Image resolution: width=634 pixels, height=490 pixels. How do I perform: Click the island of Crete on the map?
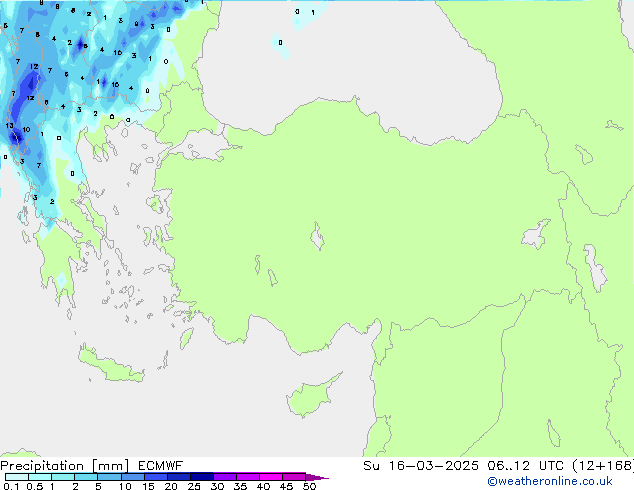111,366
